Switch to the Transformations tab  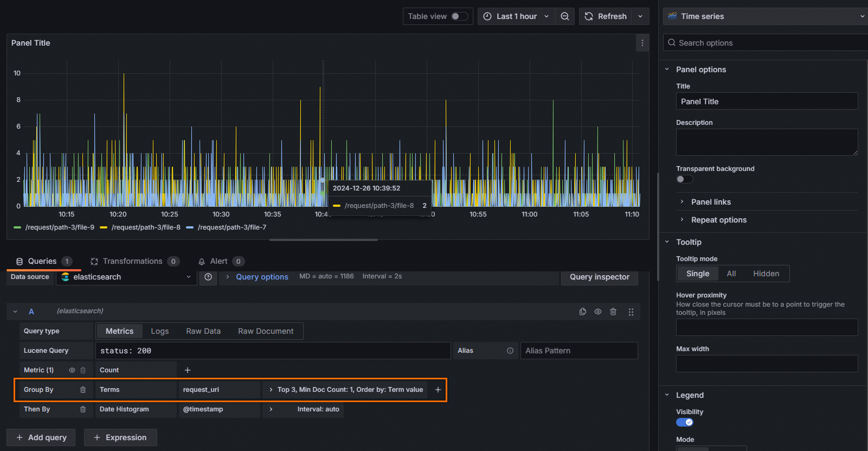click(x=132, y=261)
